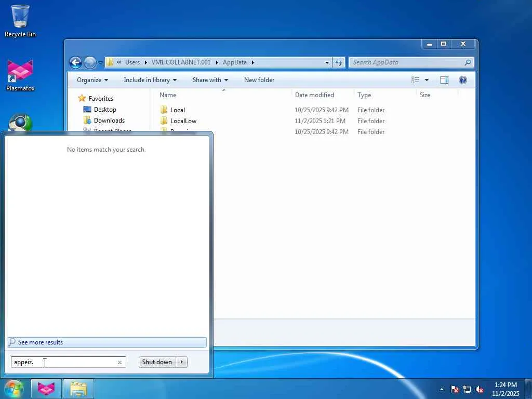Image resolution: width=532 pixels, height=399 pixels.
Task: Select the Local folder row
Action: pyautogui.click(x=271, y=110)
